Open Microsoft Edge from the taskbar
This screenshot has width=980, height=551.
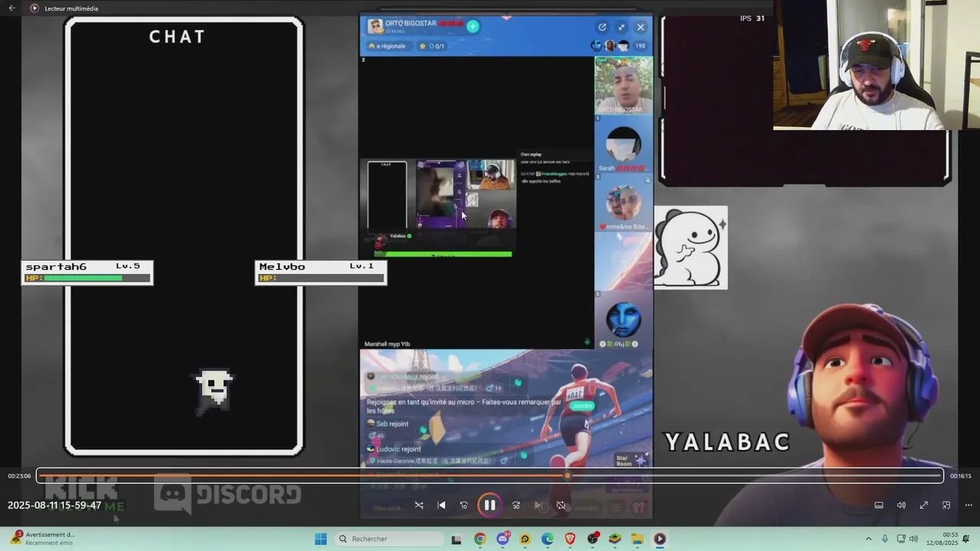547,539
